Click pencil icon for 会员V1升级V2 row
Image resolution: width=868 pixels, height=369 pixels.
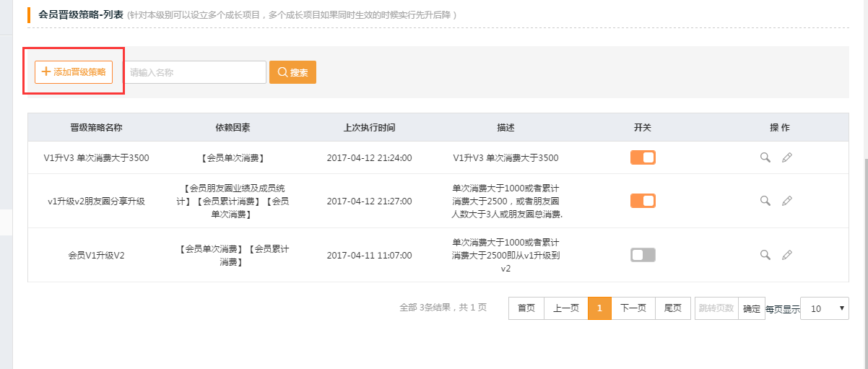pos(787,255)
